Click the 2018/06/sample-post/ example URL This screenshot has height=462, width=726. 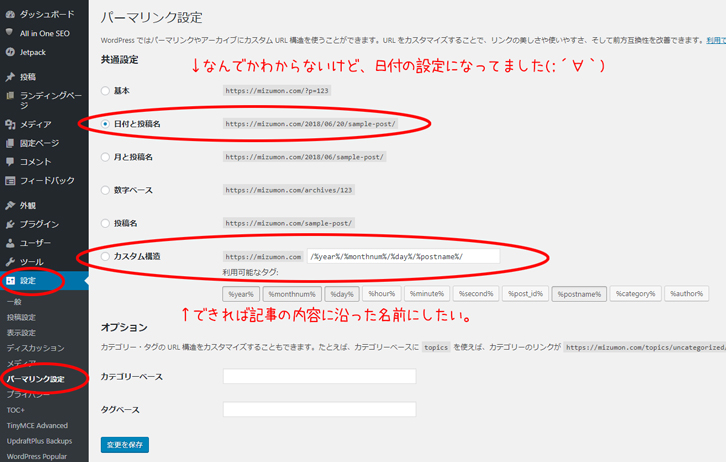click(x=305, y=157)
